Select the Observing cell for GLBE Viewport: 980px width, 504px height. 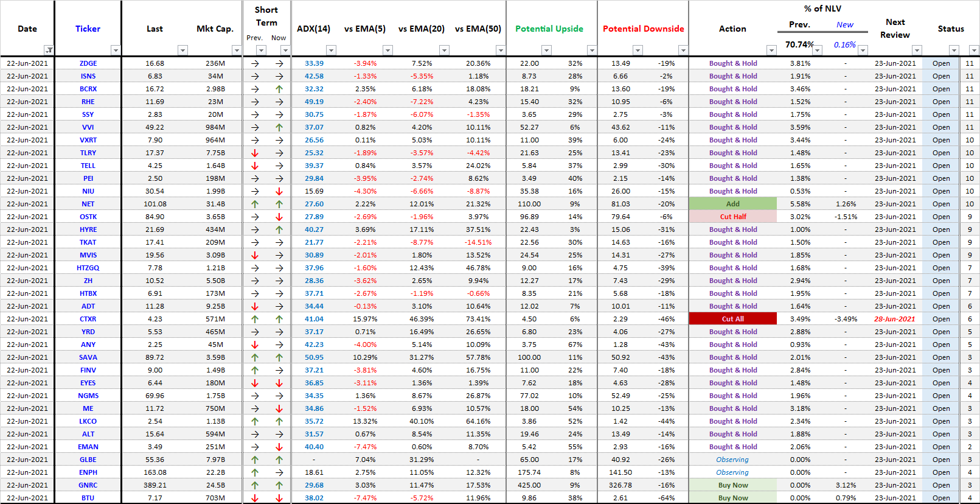tap(733, 460)
